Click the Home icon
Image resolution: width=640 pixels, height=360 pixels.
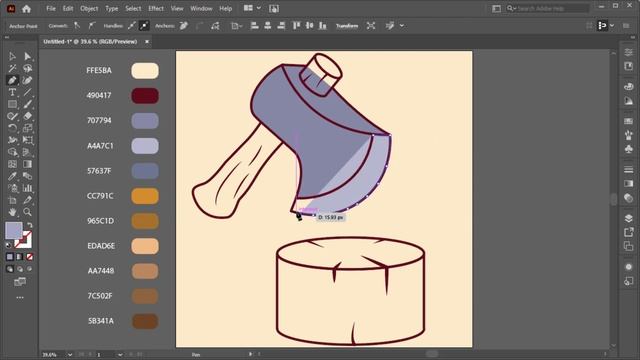click(27, 9)
